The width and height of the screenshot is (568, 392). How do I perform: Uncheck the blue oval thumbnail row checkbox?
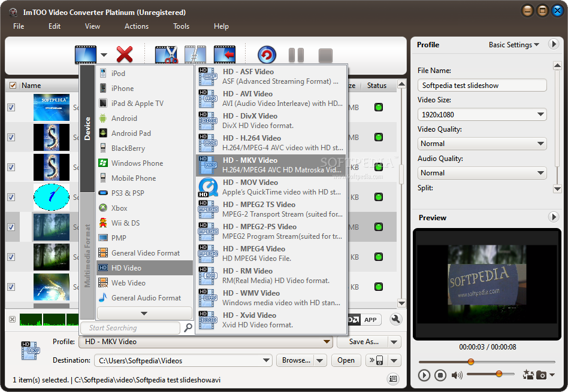11,197
